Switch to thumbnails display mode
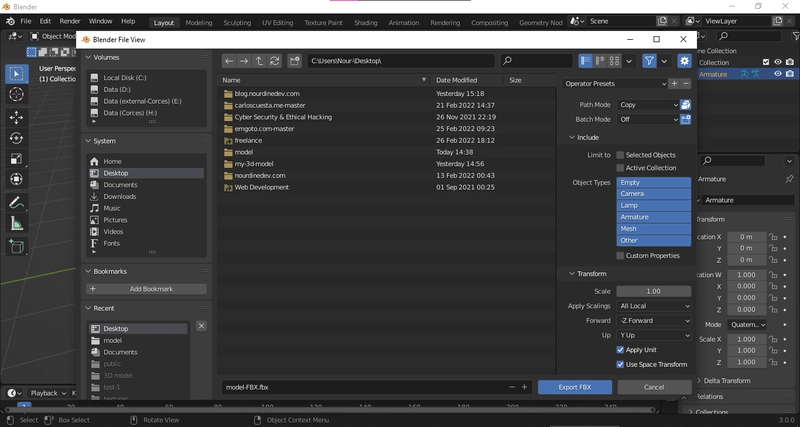The width and height of the screenshot is (800, 427). point(614,61)
